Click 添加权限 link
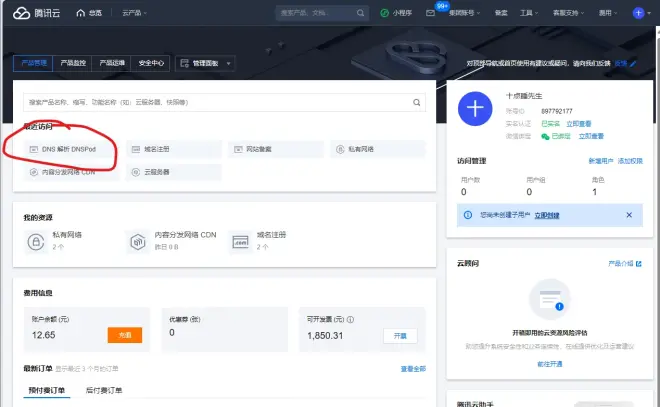This screenshot has height=407, width=660. tap(630, 161)
